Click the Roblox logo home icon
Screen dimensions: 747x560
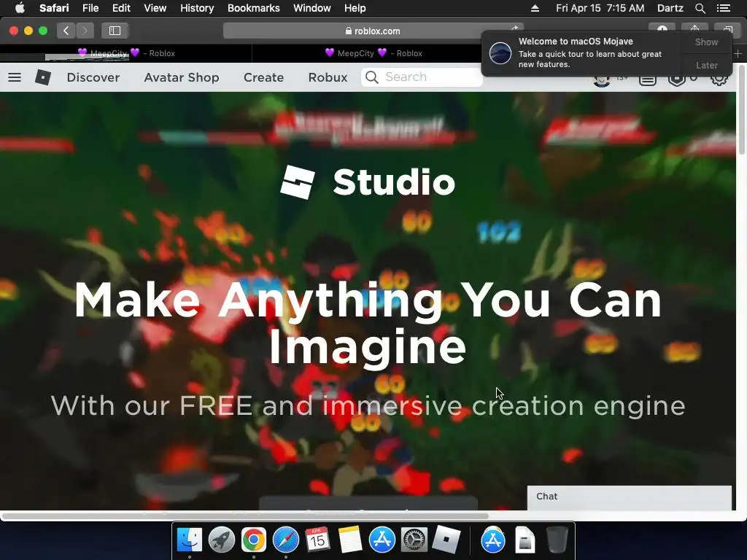(x=43, y=77)
